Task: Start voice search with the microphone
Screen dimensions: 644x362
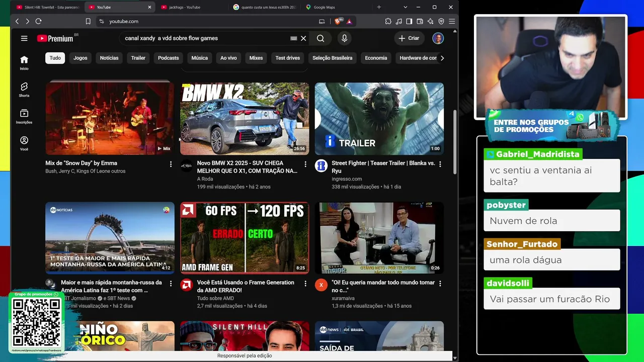Action: click(344, 38)
